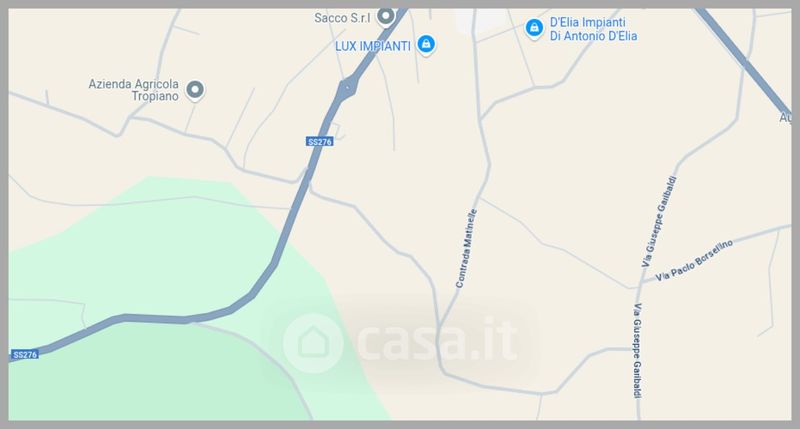
Task: Click the Sacco S.r.l location marker
Action: coord(386,16)
